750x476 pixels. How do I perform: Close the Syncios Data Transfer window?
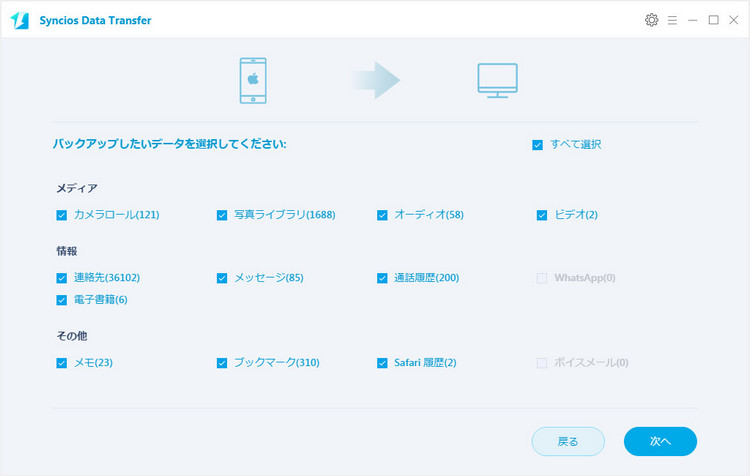tap(734, 20)
